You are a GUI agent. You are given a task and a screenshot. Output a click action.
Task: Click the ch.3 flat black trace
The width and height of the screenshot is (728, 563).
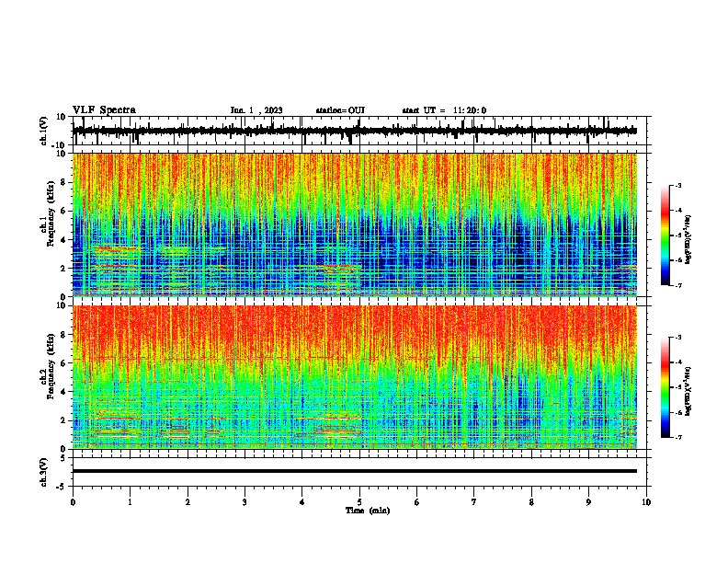tap(355, 471)
